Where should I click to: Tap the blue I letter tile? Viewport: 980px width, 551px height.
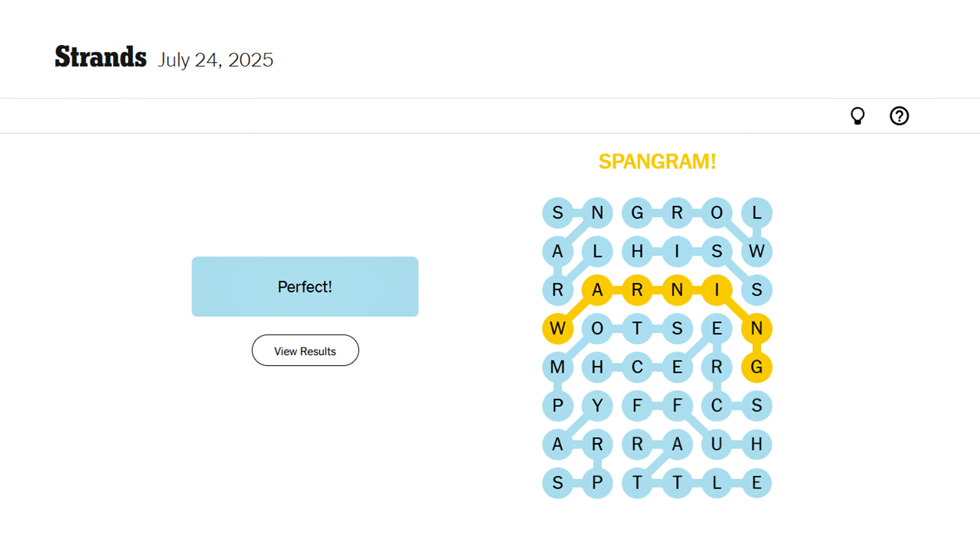tap(677, 251)
